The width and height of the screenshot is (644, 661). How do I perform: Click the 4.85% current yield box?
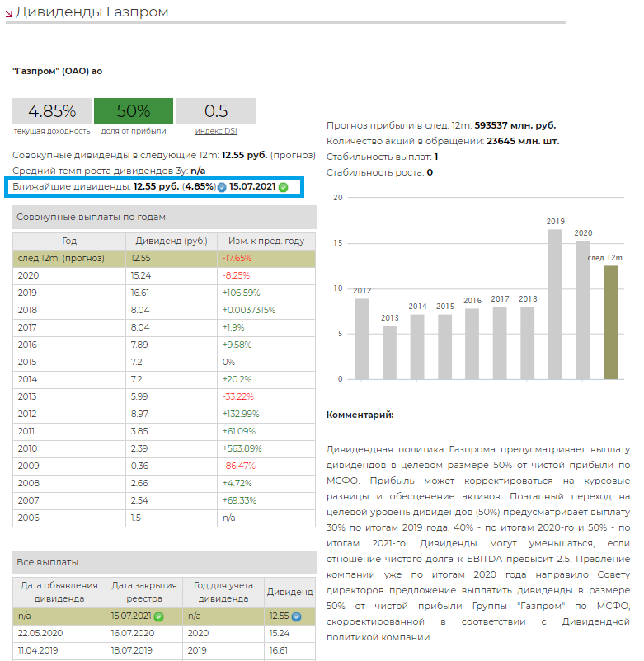pyautogui.click(x=52, y=111)
